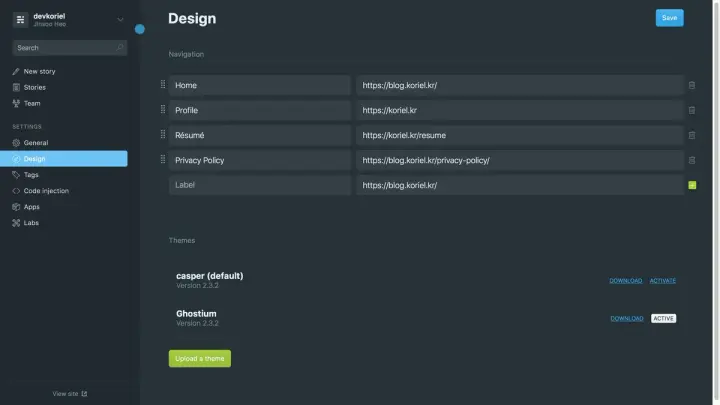This screenshot has width=720, height=405.
Task: Click the View site link
Action: point(65,394)
